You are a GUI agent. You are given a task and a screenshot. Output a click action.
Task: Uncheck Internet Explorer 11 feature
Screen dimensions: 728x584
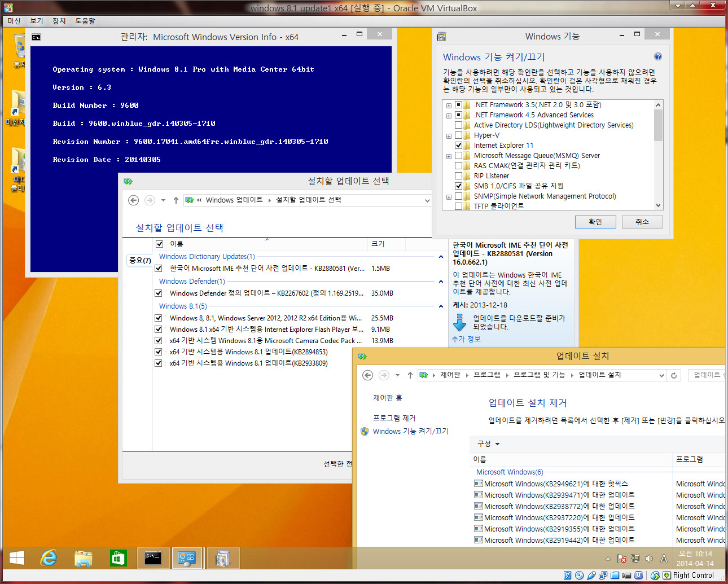coord(458,146)
